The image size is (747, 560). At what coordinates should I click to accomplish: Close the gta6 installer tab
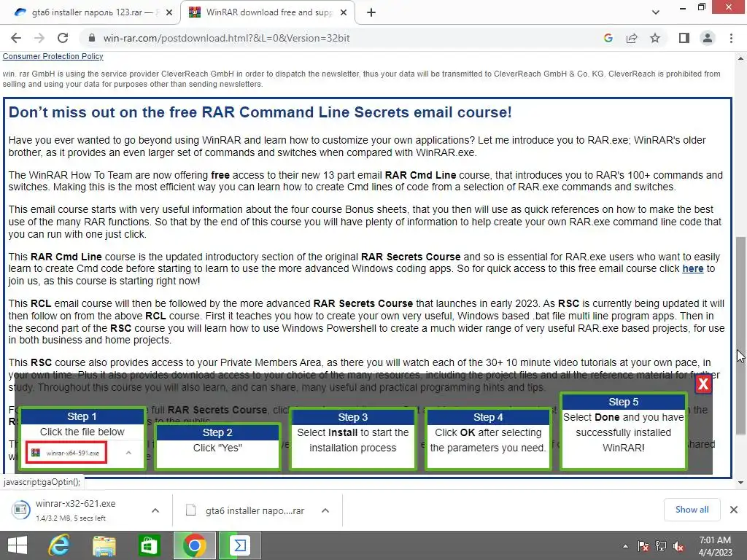[169, 12]
